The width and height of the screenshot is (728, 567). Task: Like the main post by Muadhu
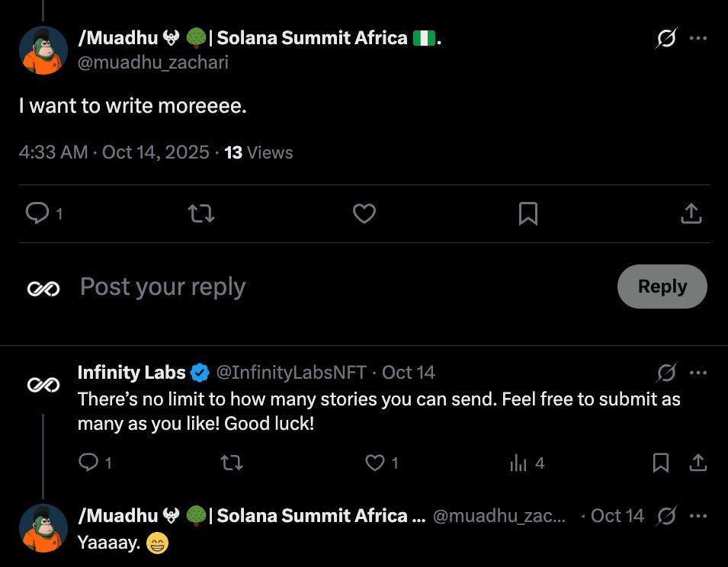(364, 213)
